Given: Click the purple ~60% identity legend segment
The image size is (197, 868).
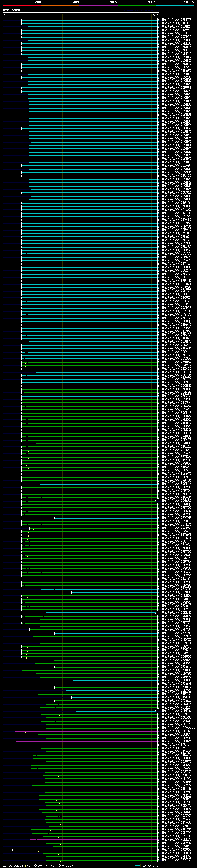Looking at the screenshot, I should point(99,6).
